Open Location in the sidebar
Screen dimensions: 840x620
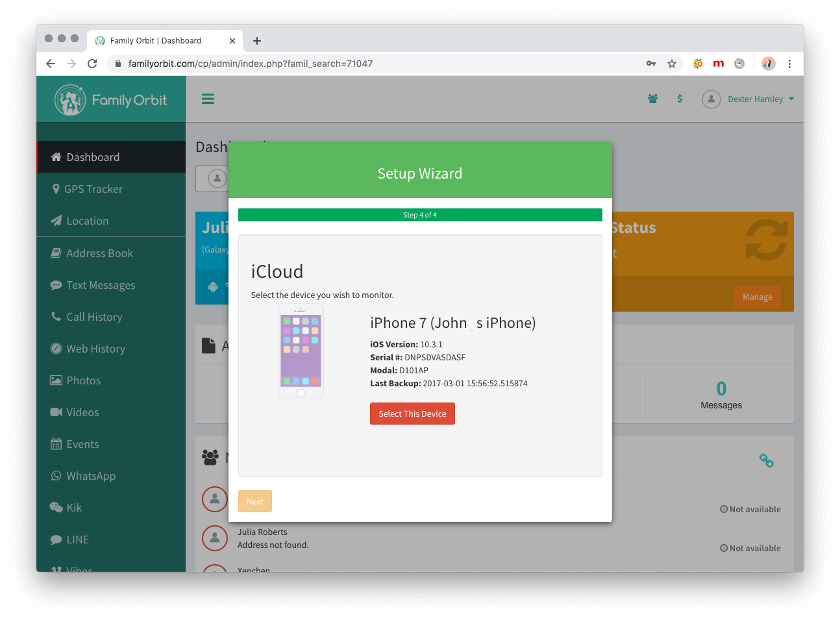(x=111, y=221)
